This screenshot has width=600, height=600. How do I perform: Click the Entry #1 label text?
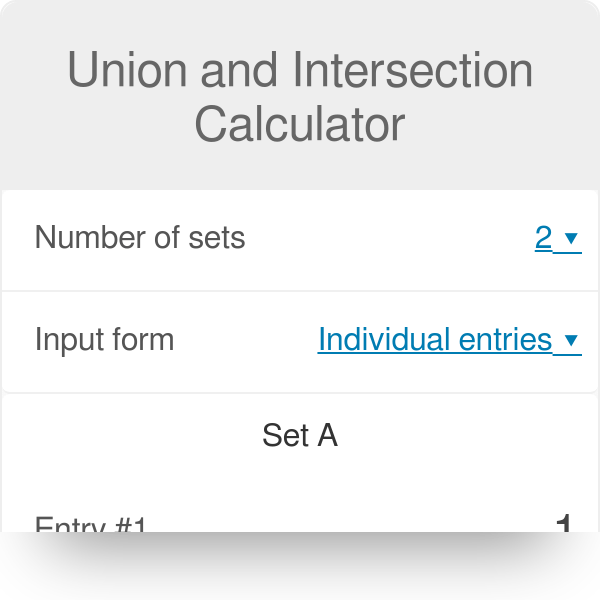point(90,524)
